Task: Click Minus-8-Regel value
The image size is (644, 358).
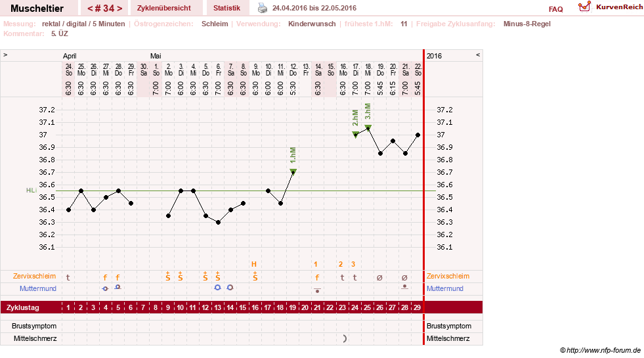Action: [527, 24]
